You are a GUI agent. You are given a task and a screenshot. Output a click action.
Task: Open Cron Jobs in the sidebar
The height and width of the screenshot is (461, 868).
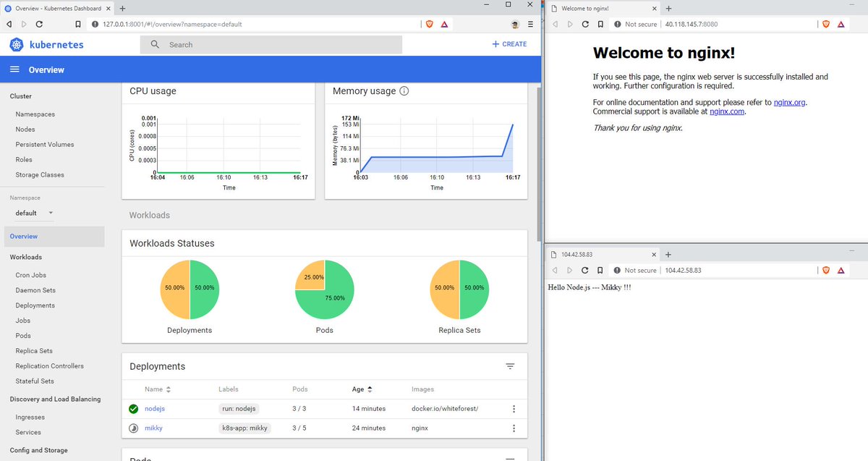31,275
